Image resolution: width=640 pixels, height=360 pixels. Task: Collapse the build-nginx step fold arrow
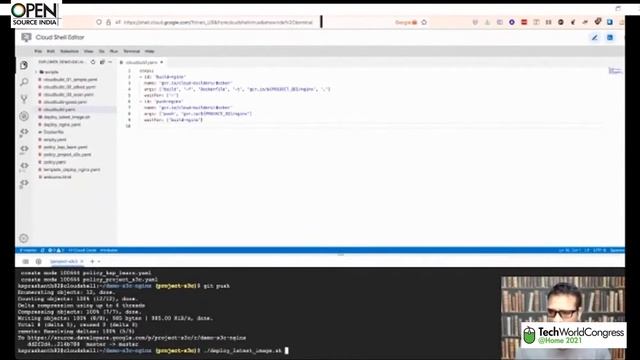140,77
